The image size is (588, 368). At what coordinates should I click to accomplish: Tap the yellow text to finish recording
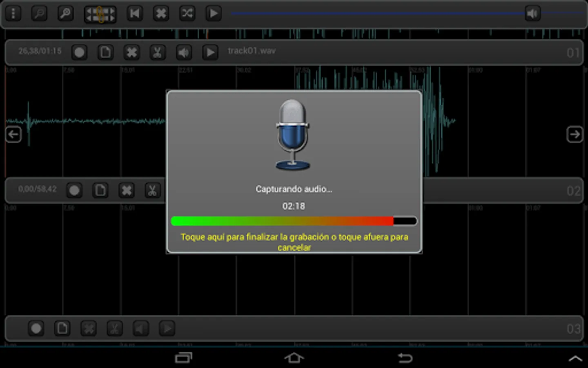click(x=294, y=242)
